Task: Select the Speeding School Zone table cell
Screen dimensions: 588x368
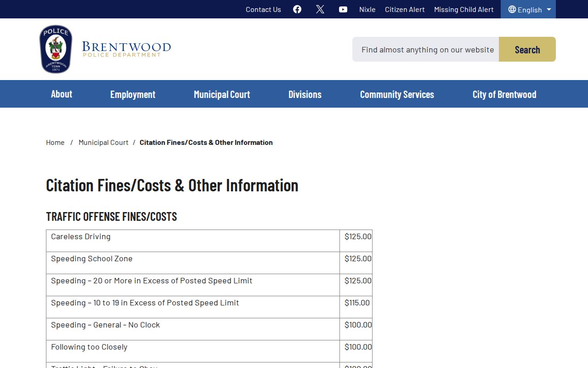Action: [x=193, y=263]
